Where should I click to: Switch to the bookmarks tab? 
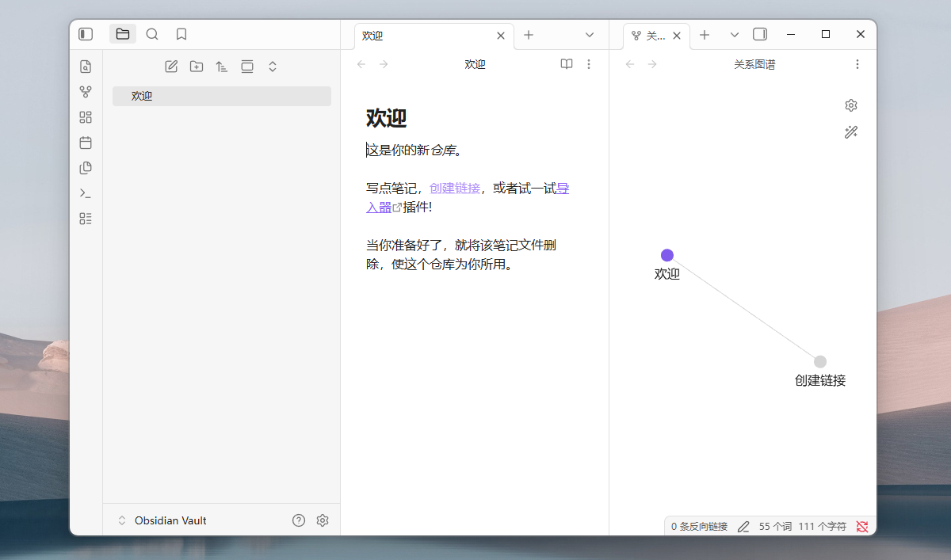181,34
